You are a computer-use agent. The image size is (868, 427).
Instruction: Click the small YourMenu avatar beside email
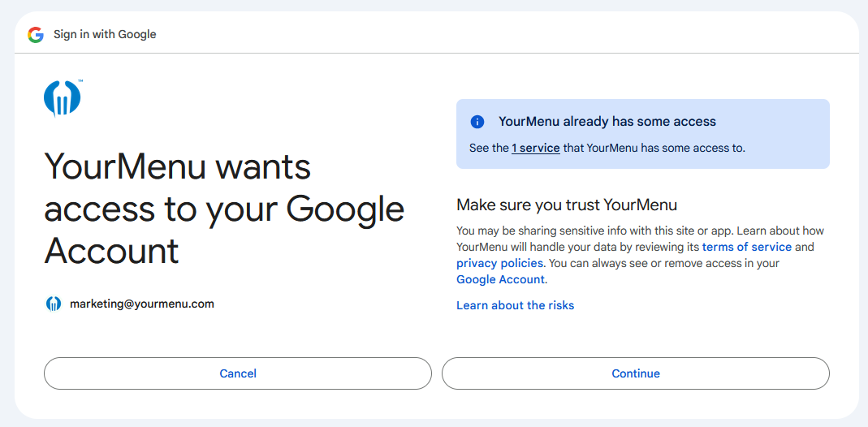(54, 304)
